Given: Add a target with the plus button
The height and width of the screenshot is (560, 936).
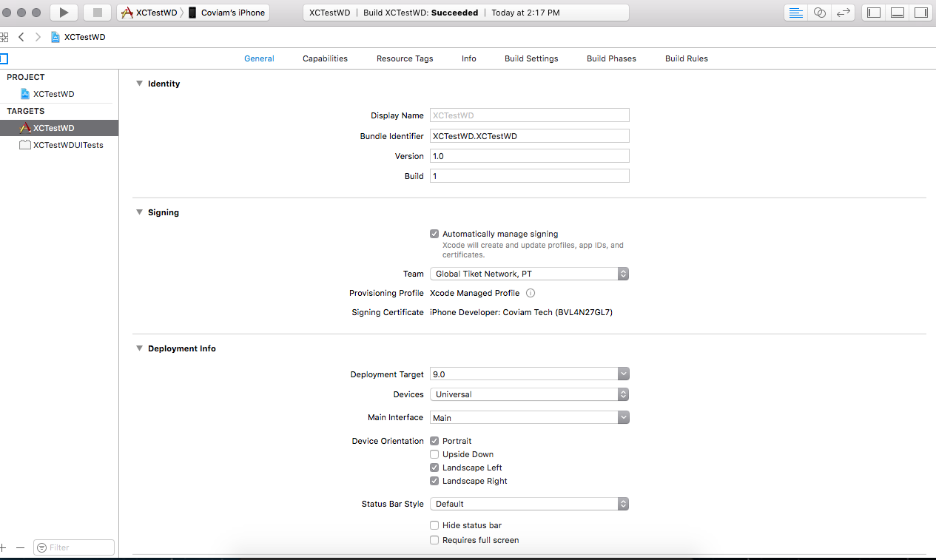Looking at the screenshot, I should coord(3,547).
